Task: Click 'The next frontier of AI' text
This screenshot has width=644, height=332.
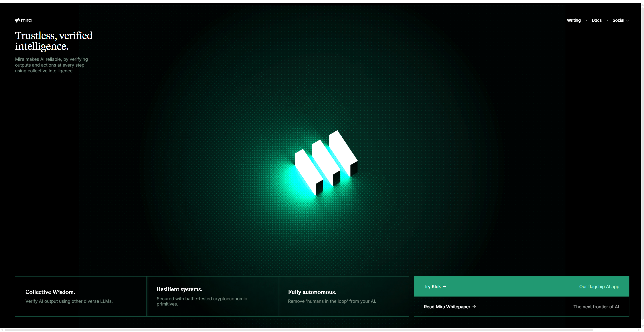Action: pyautogui.click(x=596, y=307)
